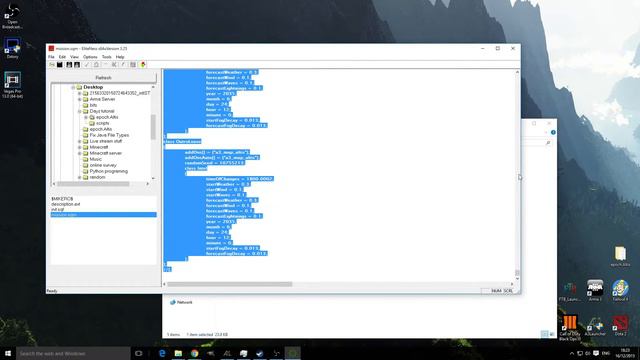The width and height of the screenshot is (640, 360).
Task: Click the taskbar search box
Action: [73, 353]
